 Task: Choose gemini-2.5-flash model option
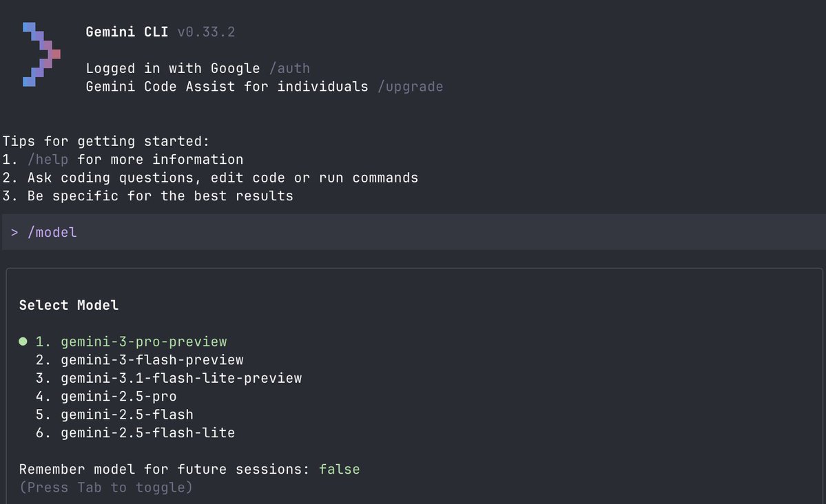127,415
